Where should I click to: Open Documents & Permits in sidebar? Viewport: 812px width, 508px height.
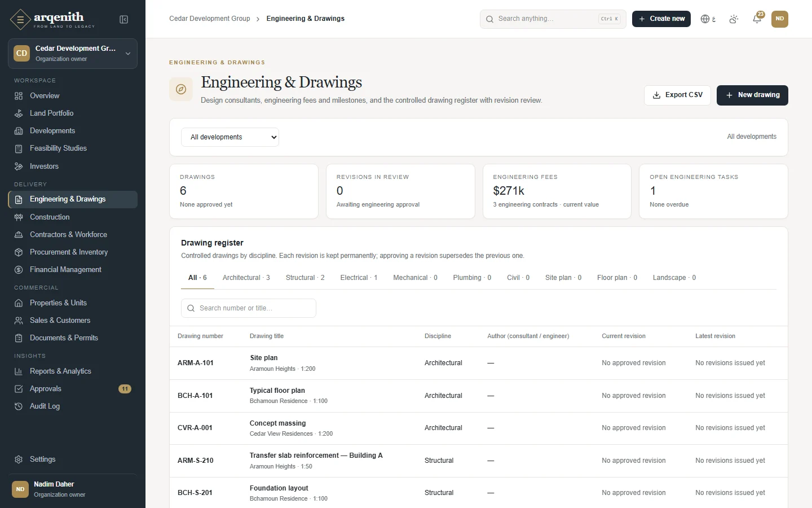click(73, 338)
